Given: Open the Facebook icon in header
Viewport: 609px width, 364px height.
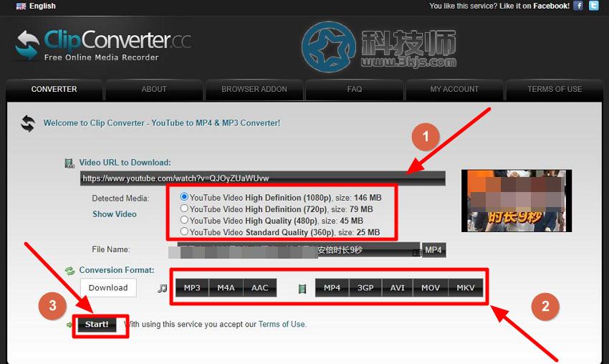Looking at the screenshot, I should point(578,6).
